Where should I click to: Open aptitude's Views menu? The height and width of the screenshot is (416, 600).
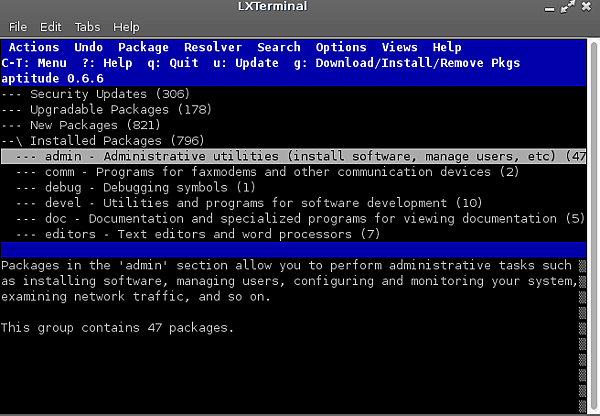[x=399, y=47]
